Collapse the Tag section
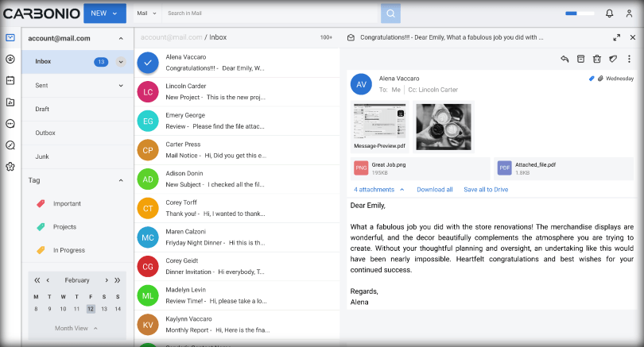The image size is (644, 347). coord(121,180)
